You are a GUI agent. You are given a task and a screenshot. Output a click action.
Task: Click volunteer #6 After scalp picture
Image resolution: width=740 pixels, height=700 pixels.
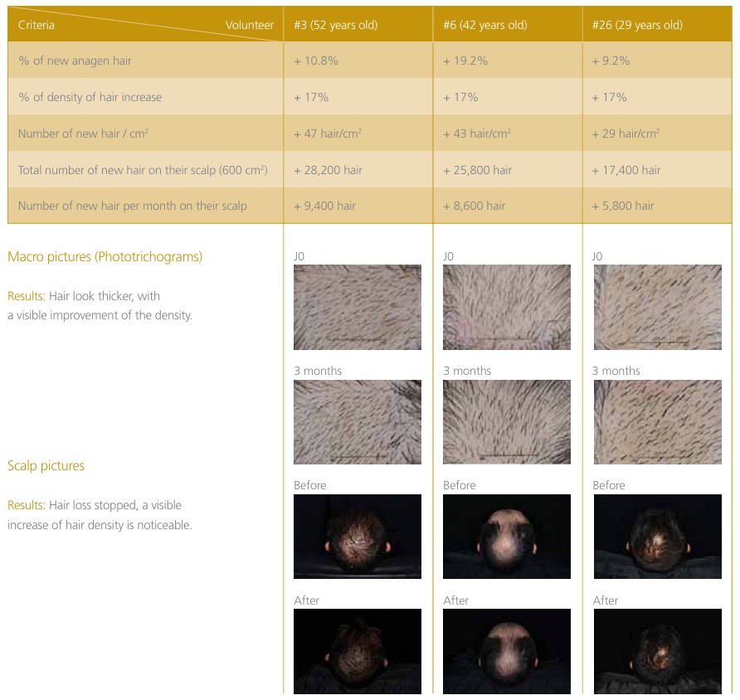click(x=506, y=651)
